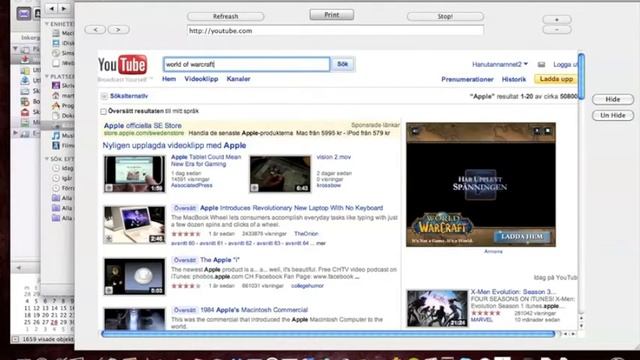This screenshot has width=640, height=360.
Task: Select the Idag clock search in Finder sidebar
Action: pos(56,168)
